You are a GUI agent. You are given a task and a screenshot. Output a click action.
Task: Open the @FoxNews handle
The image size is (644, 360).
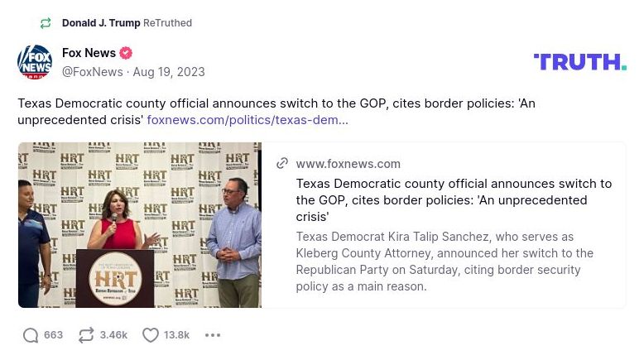tap(92, 72)
